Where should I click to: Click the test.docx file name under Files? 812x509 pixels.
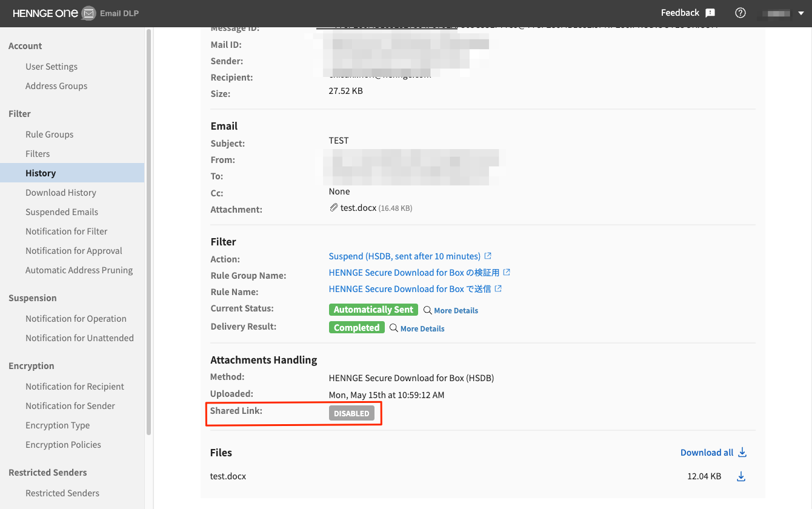(x=228, y=476)
